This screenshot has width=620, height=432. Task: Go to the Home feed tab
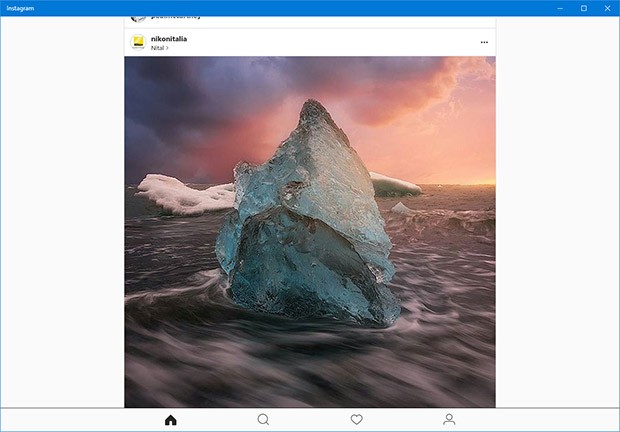[x=171, y=420]
